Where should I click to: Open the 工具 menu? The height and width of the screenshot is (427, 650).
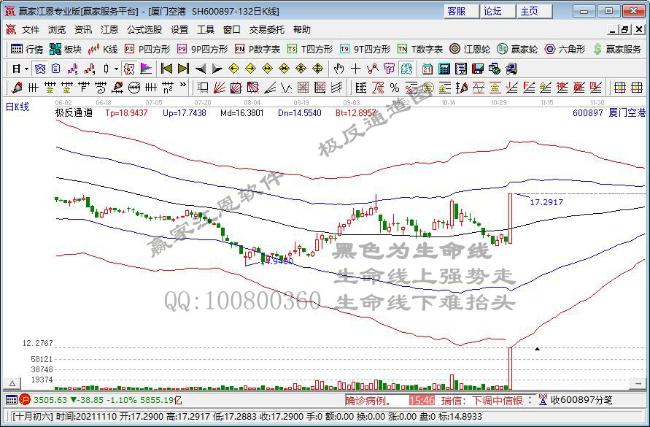pyautogui.click(x=205, y=30)
